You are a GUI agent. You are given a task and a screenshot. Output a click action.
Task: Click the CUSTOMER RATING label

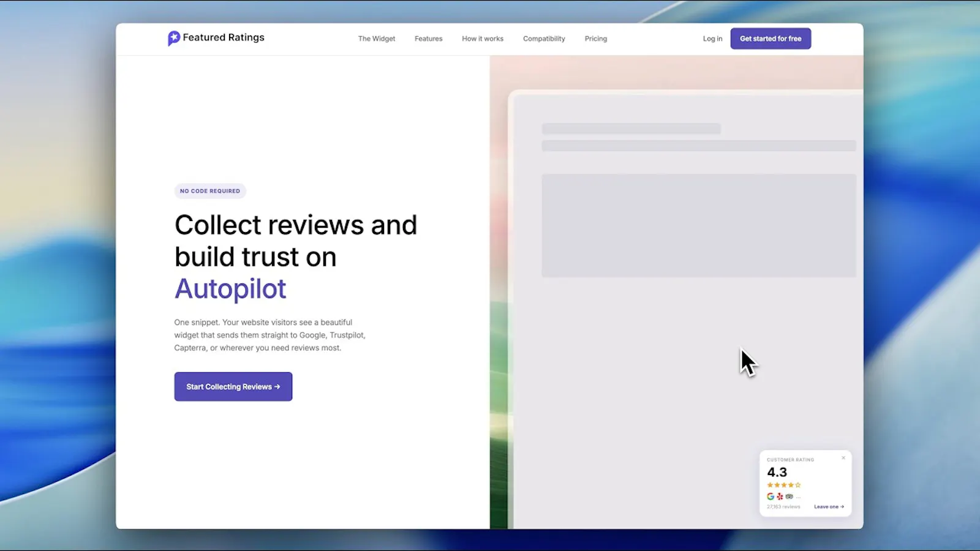coord(791,460)
